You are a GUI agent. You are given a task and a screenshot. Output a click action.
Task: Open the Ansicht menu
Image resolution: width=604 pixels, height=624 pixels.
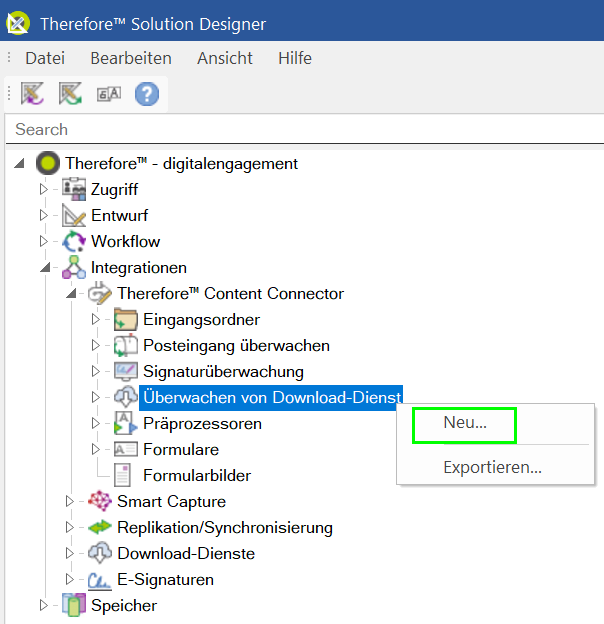tap(224, 58)
